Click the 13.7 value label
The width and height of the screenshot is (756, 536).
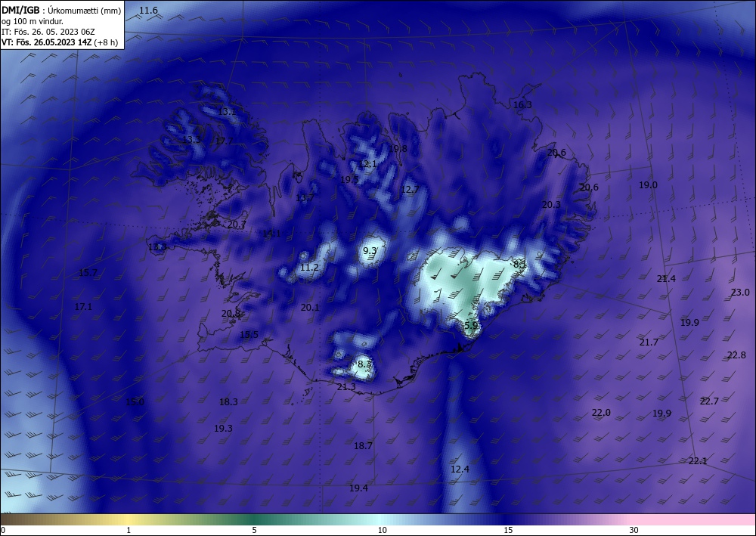click(305, 198)
